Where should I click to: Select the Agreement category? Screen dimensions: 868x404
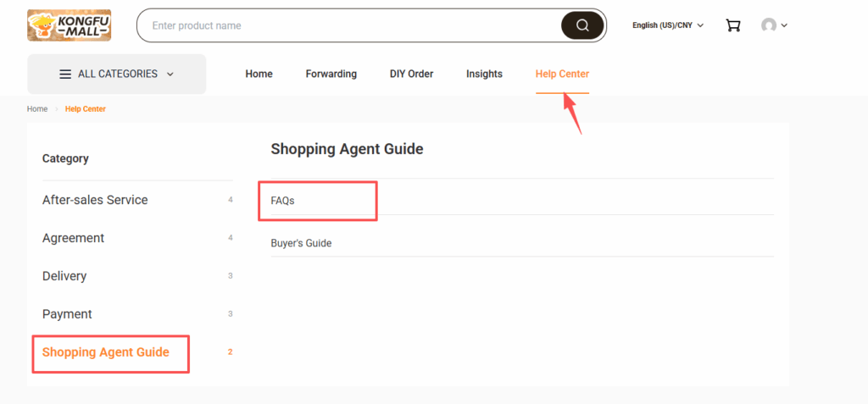(x=73, y=238)
